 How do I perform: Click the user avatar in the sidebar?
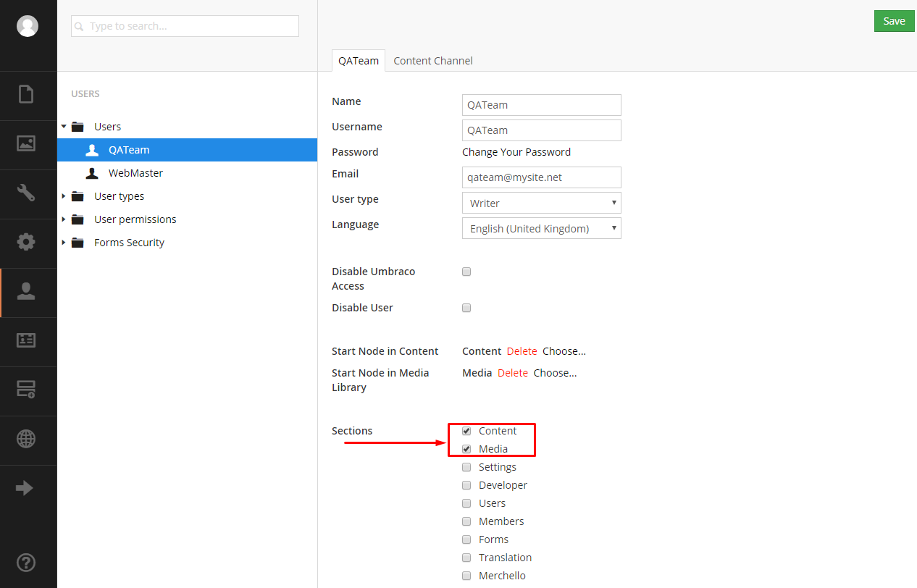click(28, 26)
